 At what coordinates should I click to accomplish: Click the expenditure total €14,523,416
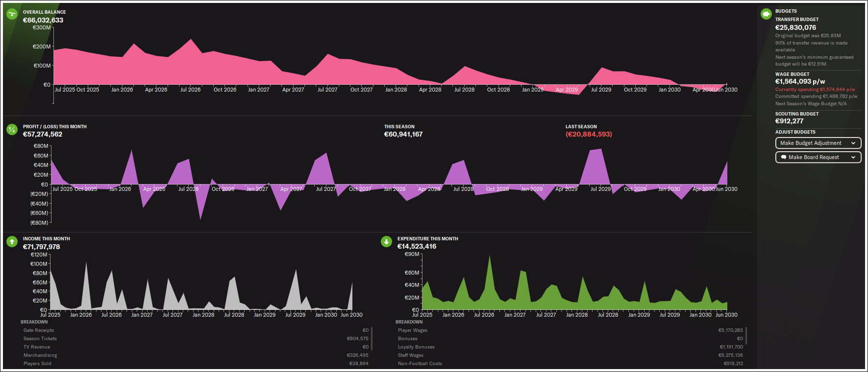(x=417, y=246)
